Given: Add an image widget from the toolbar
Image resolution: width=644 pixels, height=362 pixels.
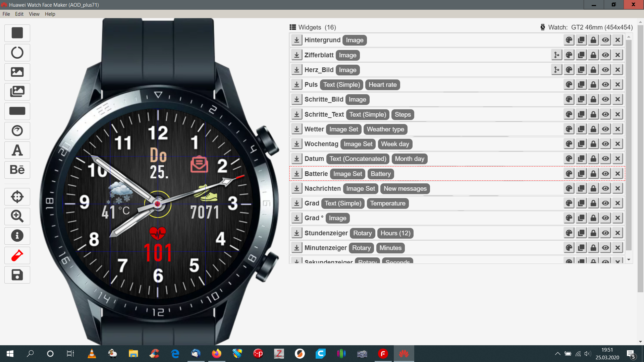Looking at the screenshot, I should [x=17, y=72].
